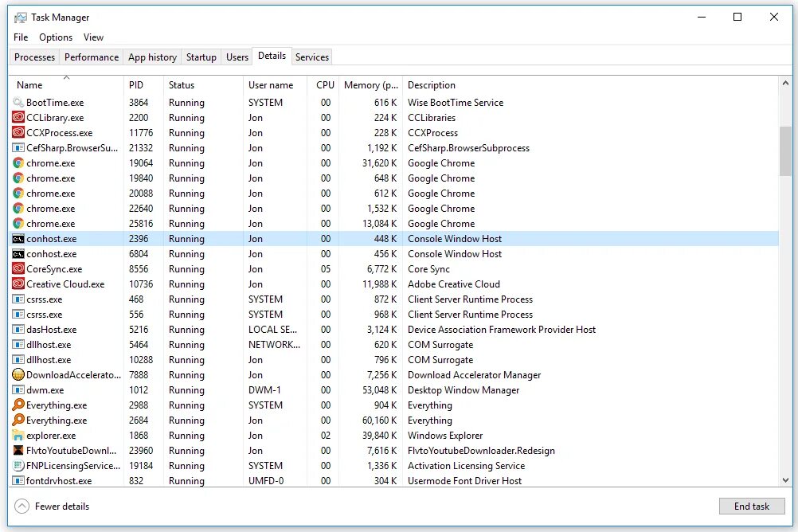
Task: Click the dasHost.exe process icon
Action: pyautogui.click(x=18, y=330)
